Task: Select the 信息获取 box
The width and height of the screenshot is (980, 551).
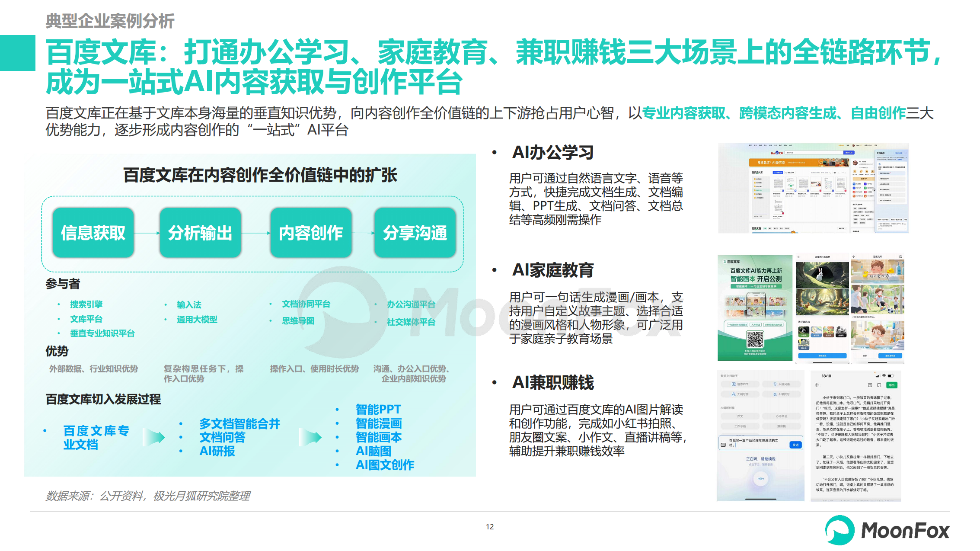Action: click(x=93, y=233)
